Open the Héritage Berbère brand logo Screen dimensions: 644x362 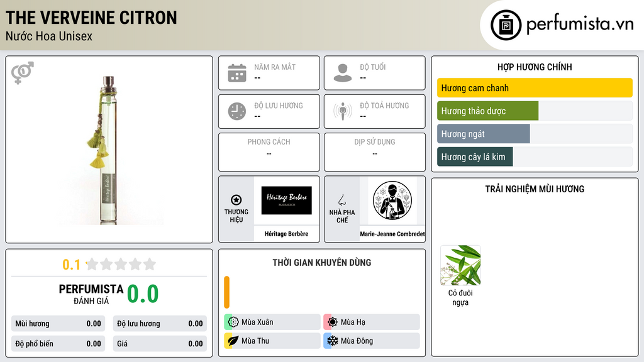pos(287,200)
